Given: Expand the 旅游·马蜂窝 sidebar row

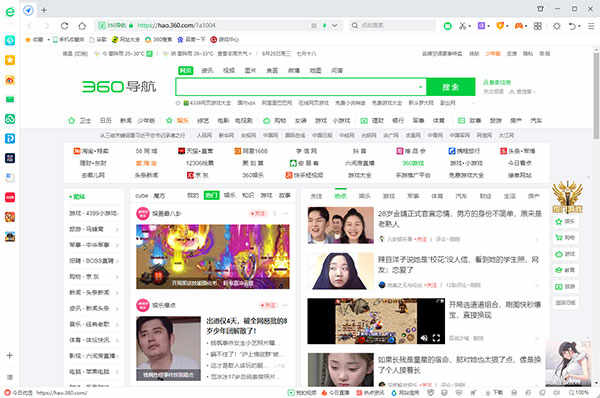Looking at the screenshot, I should [93, 229].
